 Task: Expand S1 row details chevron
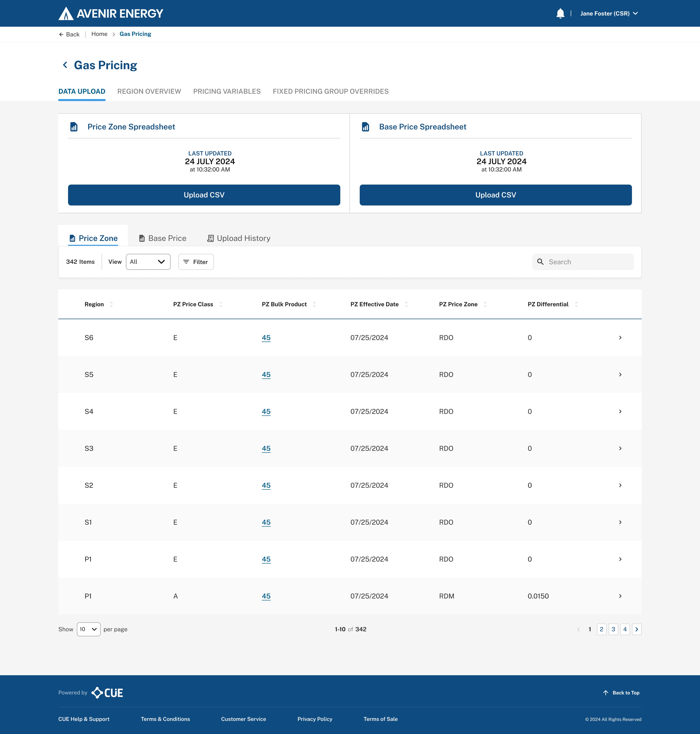point(620,522)
